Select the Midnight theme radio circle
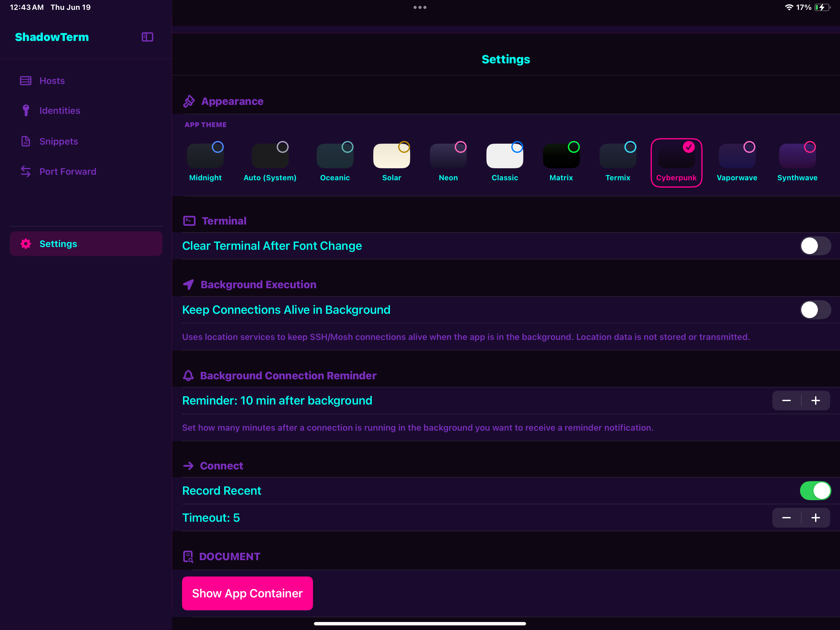Viewport: 840px width, 630px height. coord(218,147)
